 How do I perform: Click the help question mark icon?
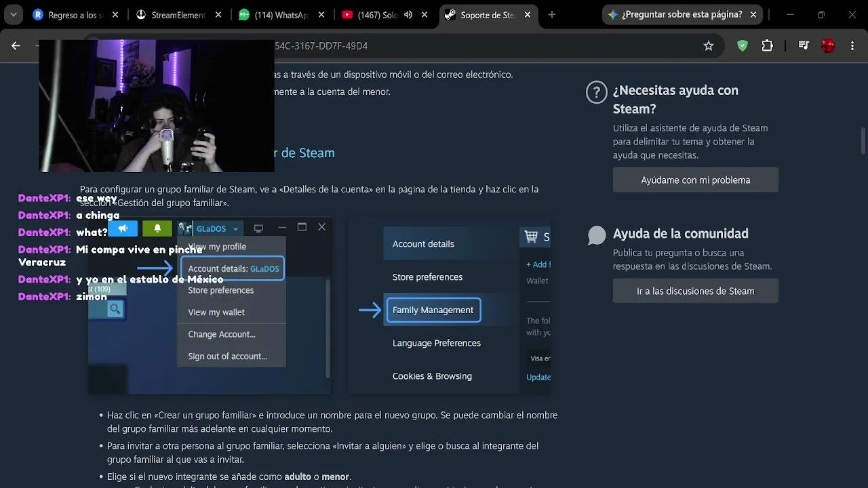pyautogui.click(x=596, y=93)
